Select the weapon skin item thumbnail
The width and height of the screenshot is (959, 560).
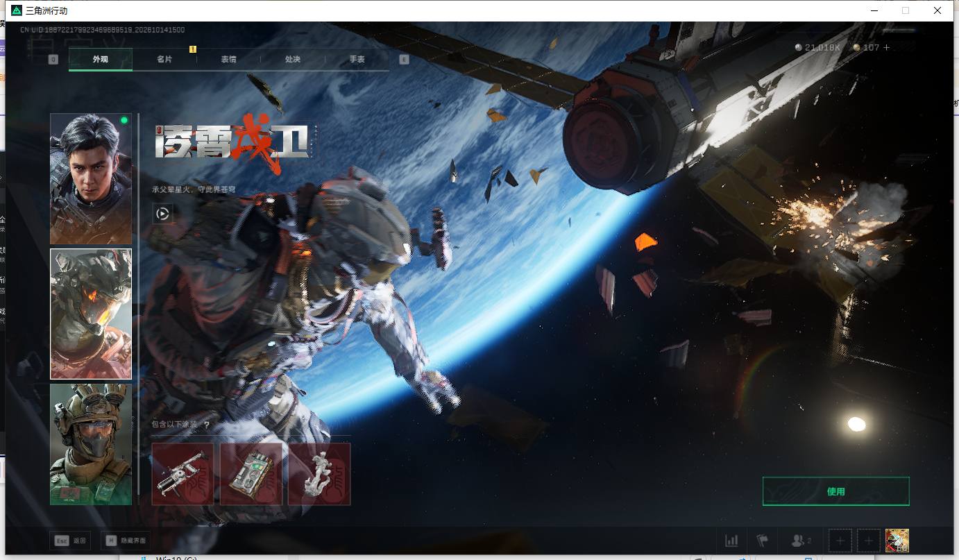point(183,474)
